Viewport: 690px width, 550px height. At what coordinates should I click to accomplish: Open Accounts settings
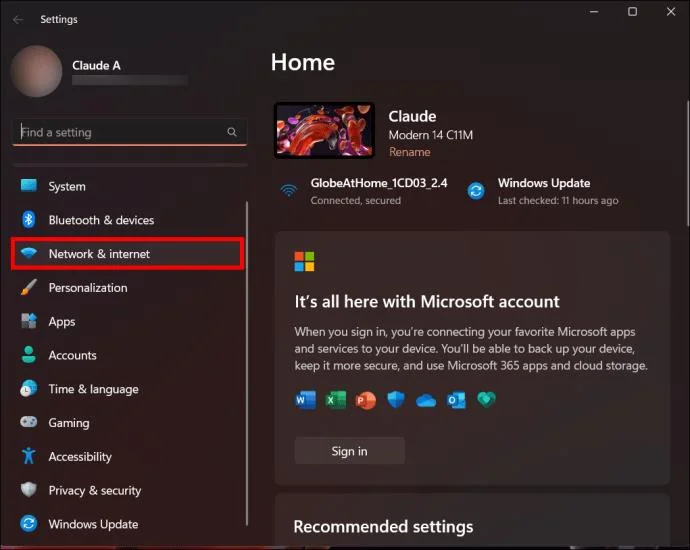[x=128, y=355]
